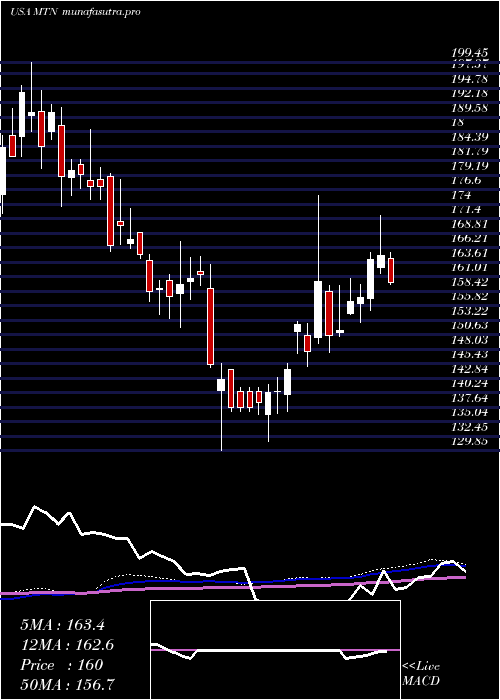
Task: Click the 153.22 price label
Action: tap(470, 311)
